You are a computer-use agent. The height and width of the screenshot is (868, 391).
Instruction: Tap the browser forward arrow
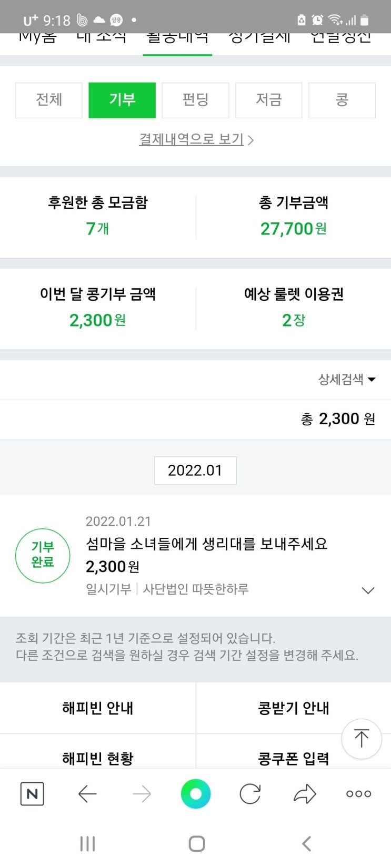point(142,793)
